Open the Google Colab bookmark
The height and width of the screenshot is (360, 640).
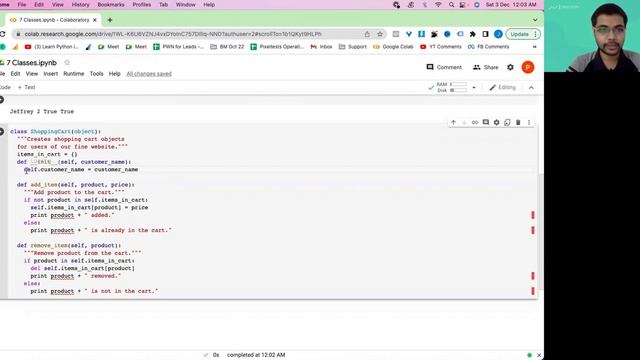click(393, 47)
